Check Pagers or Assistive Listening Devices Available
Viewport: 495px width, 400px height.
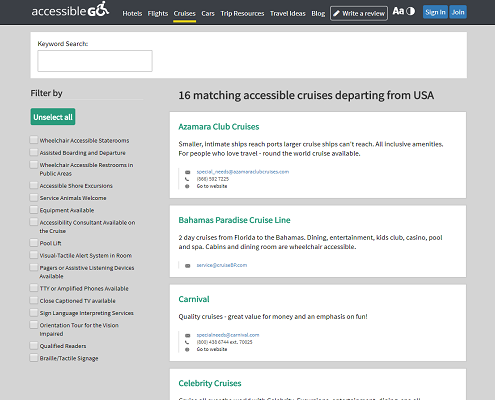[34, 267]
